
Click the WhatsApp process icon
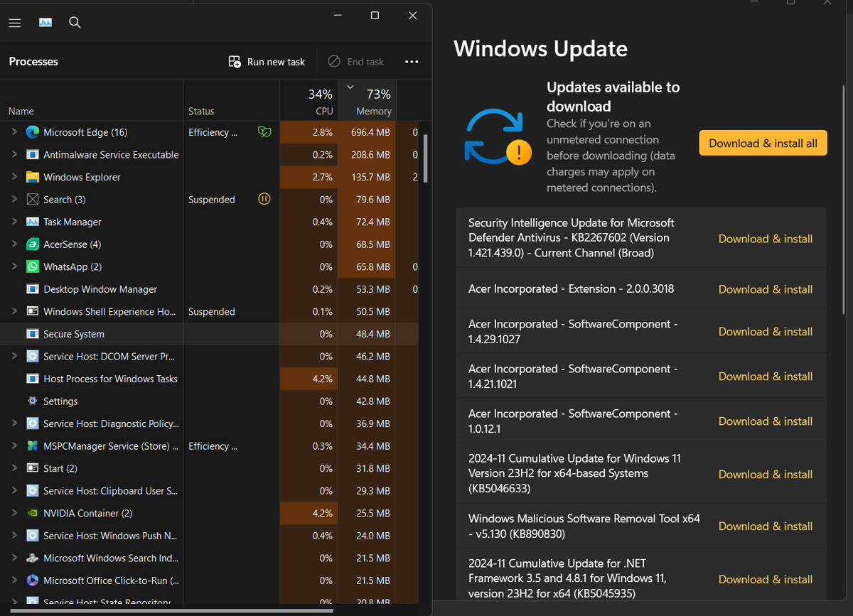point(32,266)
